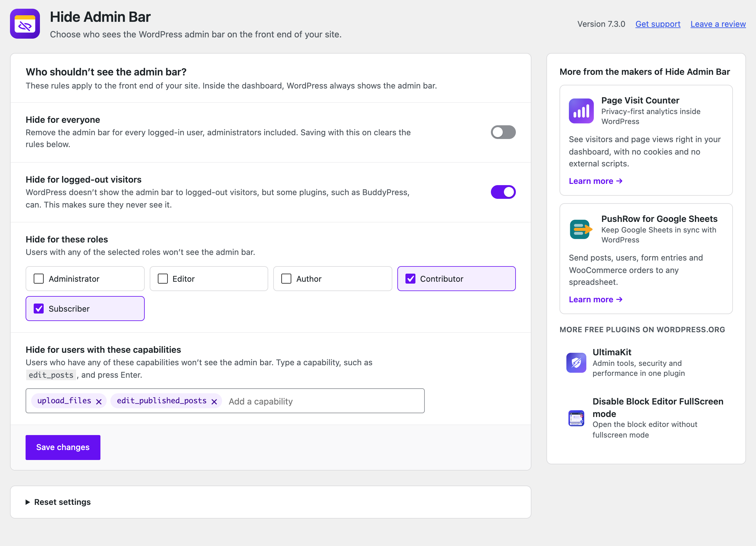Open Learn more for Page Visit Counter
This screenshot has height=546, width=756.
pos(596,181)
